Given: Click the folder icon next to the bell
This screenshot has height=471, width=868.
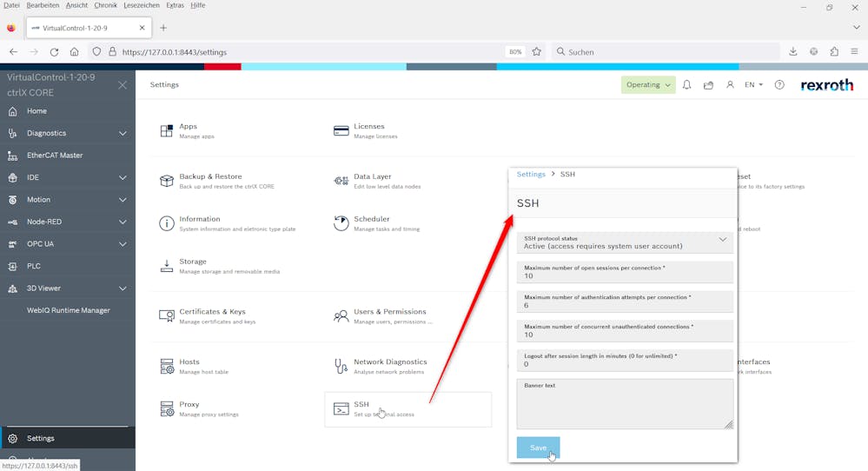Looking at the screenshot, I should point(708,85).
